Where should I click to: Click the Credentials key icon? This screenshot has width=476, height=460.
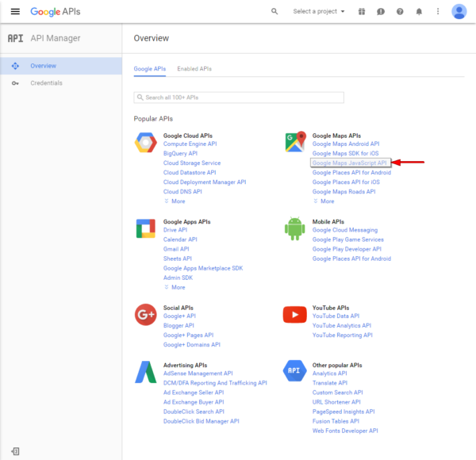15,83
